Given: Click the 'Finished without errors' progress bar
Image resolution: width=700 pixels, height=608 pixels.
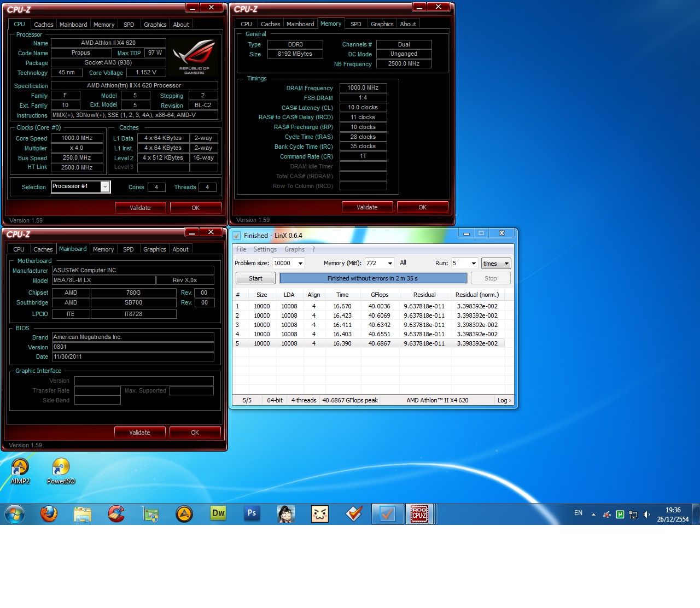Looking at the screenshot, I should click(x=373, y=278).
